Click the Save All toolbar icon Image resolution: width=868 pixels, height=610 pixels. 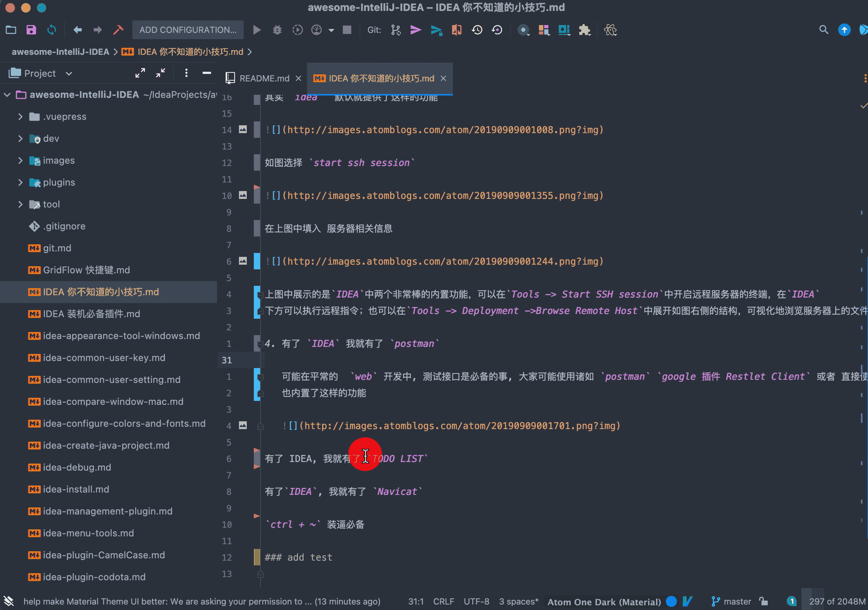(31, 30)
